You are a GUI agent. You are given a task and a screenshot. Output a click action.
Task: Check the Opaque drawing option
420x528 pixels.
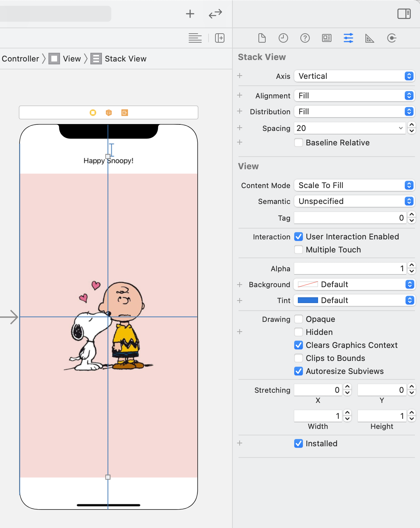coord(299,319)
